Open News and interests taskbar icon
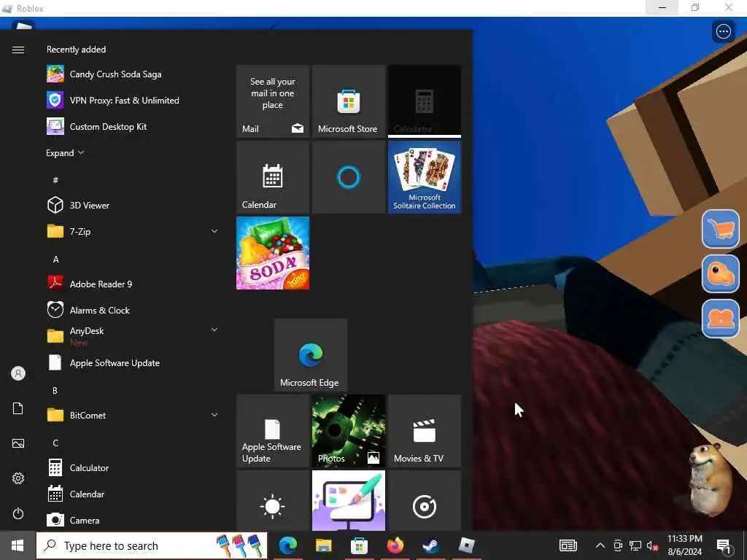The image size is (747, 560). [x=568, y=545]
